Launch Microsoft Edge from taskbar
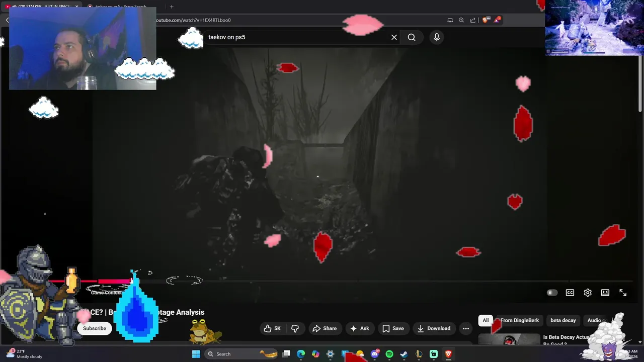The width and height of the screenshot is (644, 362). (x=301, y=354)
